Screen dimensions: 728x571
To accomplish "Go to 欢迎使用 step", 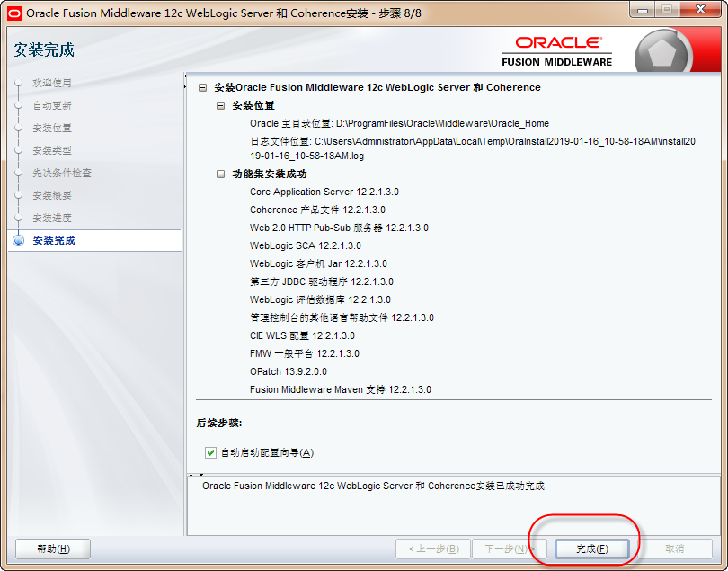I will pyautogui.click(x=52, y=83).
